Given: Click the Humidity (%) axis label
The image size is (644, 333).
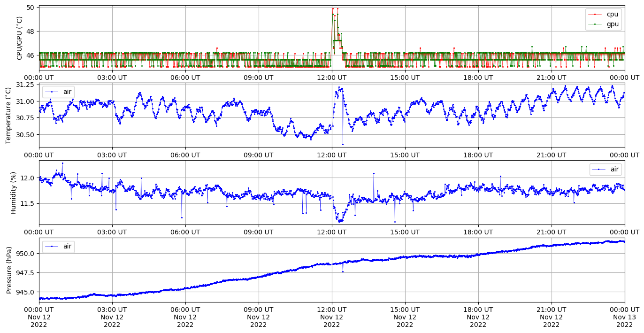Looking at the screenshot, I should coord(14,193).
